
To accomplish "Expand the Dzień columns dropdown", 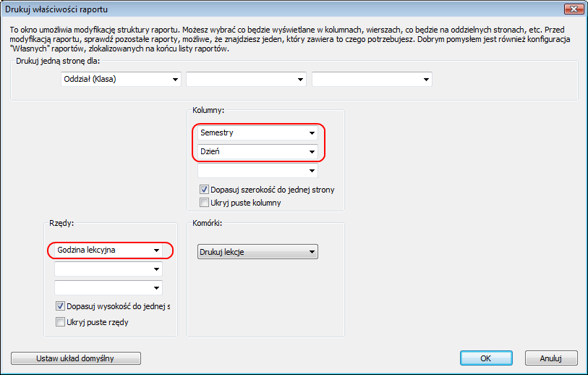I will click(257, 151).
